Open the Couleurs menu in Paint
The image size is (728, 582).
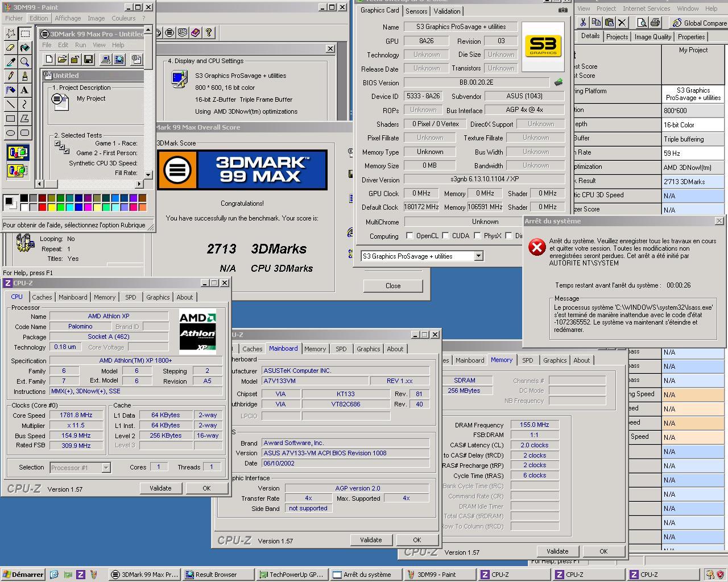[123, 18]
